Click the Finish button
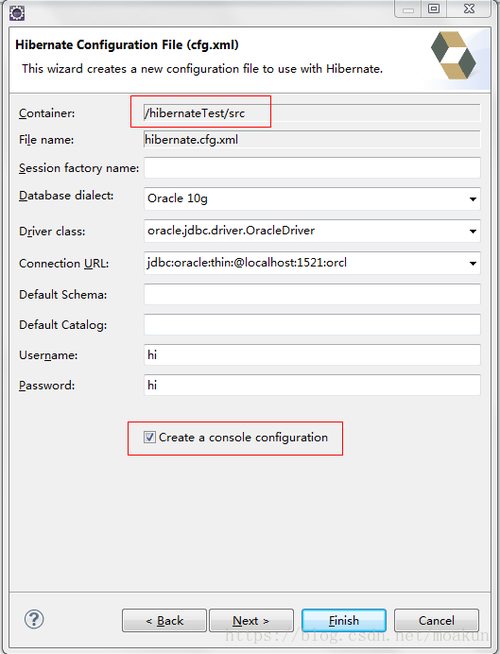This screenshot has height=654, width=500. tap(344, 621)
